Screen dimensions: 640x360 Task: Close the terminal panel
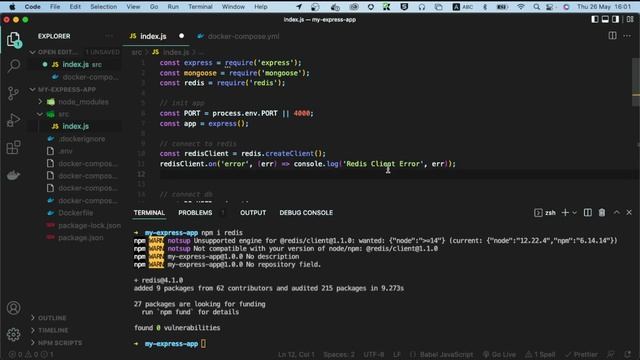tap(629, 213)
